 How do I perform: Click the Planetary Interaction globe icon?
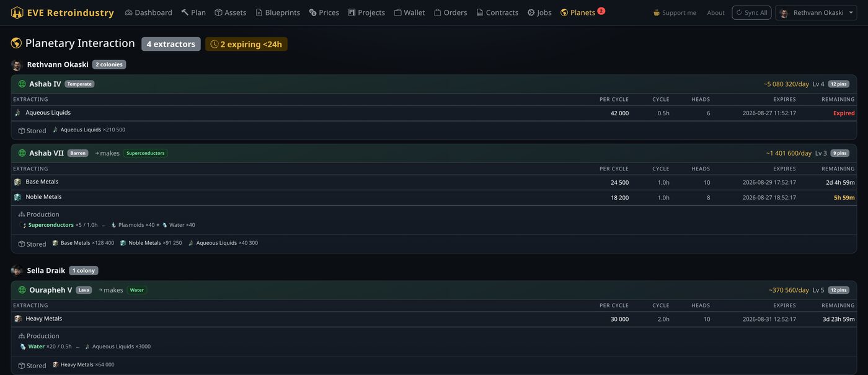[16, 43]
